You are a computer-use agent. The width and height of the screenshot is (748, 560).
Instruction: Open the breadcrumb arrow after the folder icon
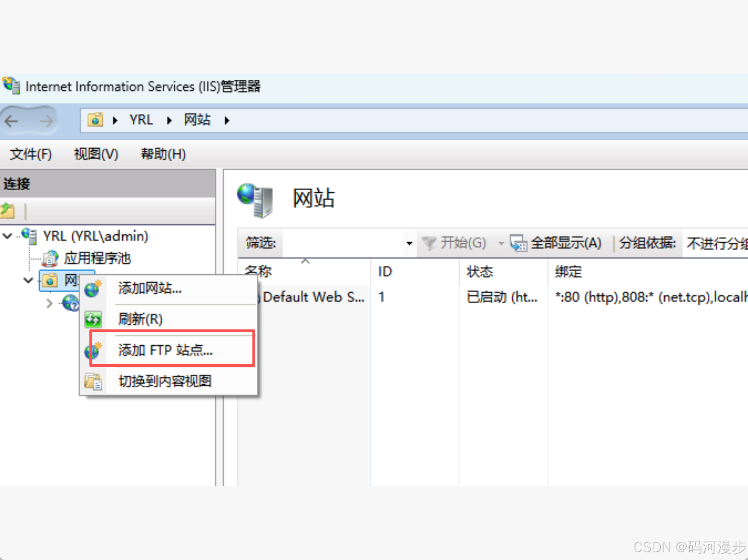115,120
